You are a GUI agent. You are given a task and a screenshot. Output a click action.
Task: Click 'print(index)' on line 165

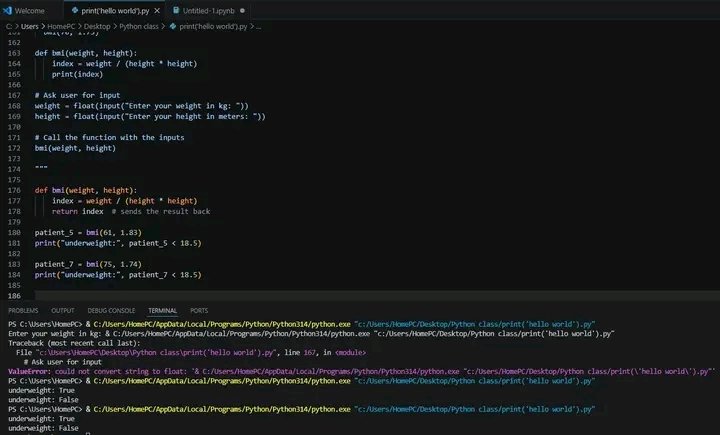[77, 74]
